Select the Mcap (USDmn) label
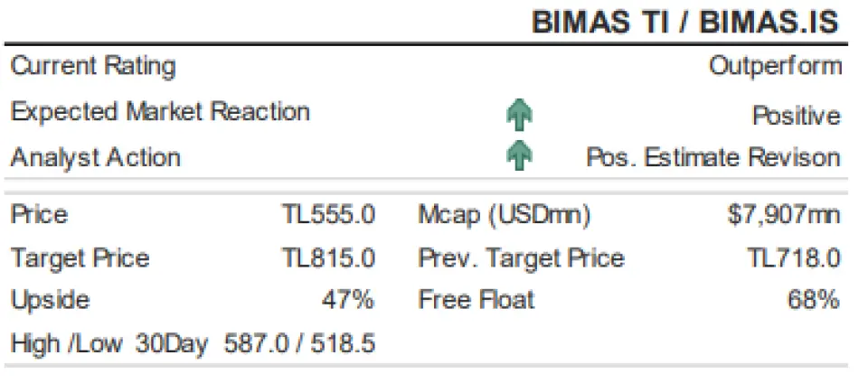Screen dimensions: 868x383 click(x=504, y=215)
